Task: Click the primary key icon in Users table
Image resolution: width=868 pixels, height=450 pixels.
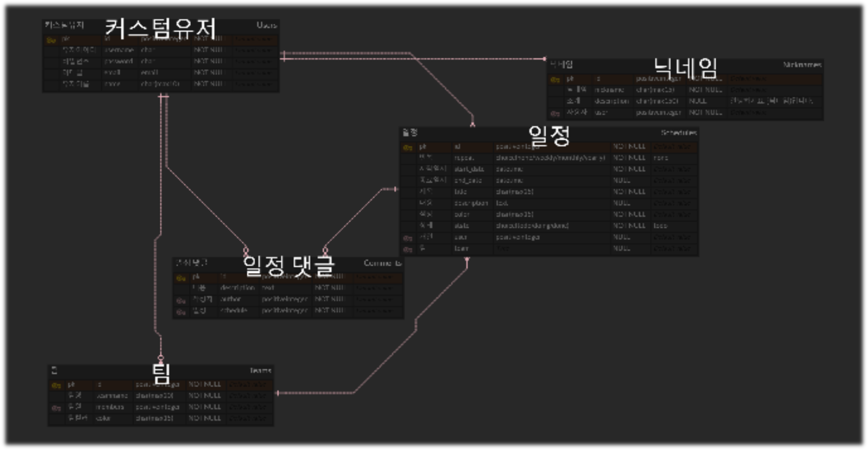Action: 51,40
